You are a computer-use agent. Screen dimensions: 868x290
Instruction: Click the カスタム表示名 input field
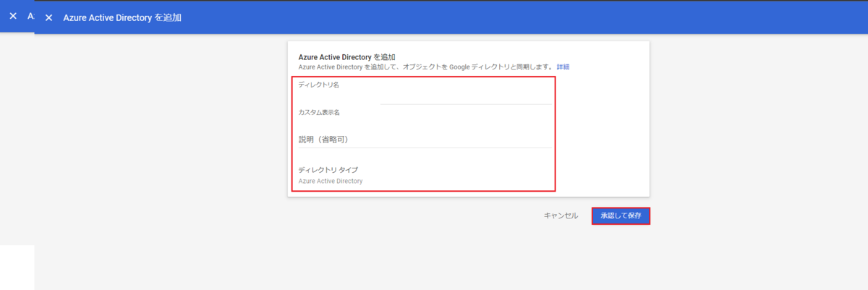tap(425, 119)
